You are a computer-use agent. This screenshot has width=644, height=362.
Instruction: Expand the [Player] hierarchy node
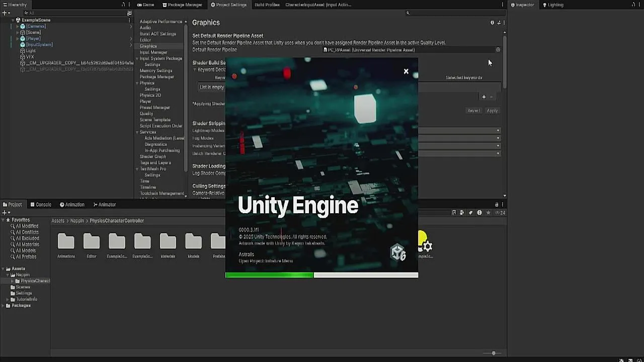tap(18, 38)
